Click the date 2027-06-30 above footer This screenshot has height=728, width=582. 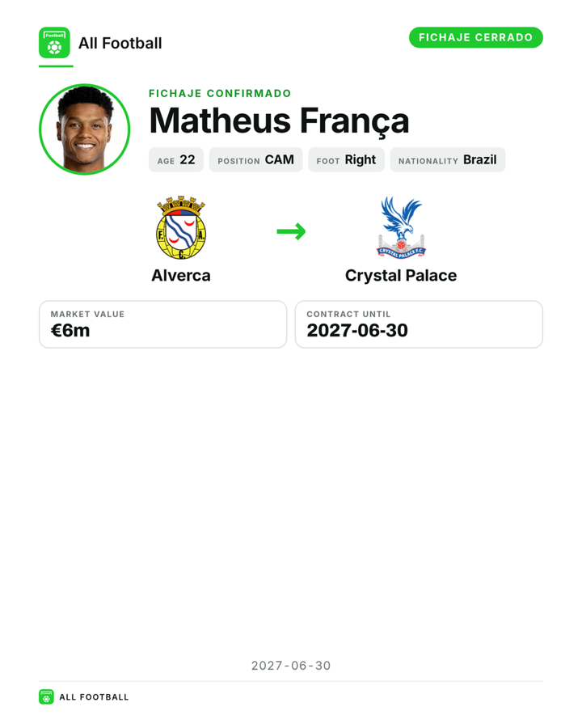click(x=291, y=666)
